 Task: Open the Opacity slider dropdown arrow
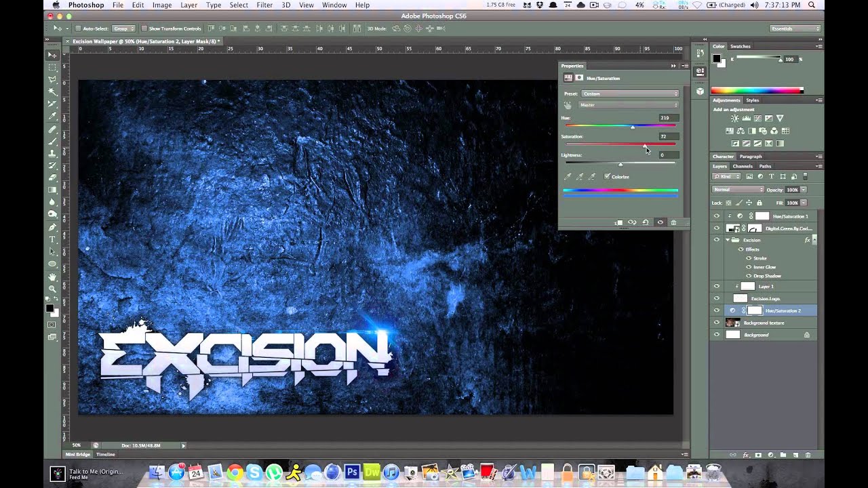point(804,190)
